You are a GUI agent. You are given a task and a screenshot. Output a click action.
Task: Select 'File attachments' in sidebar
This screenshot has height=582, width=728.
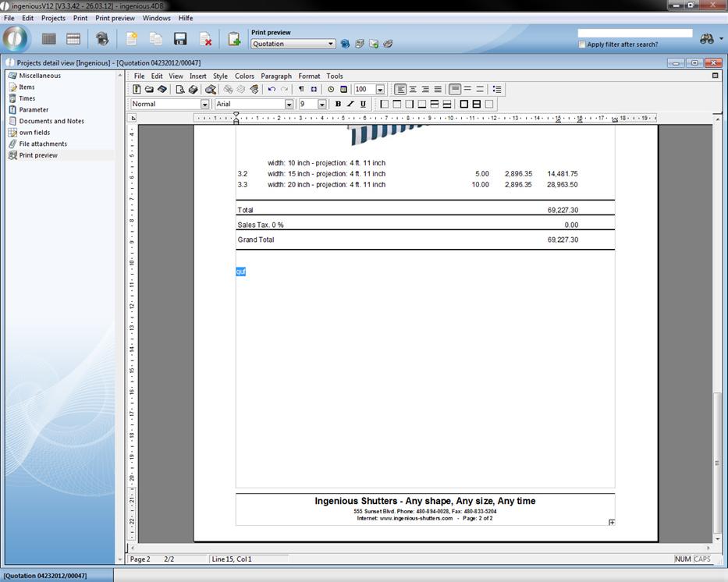coord(43,144)
